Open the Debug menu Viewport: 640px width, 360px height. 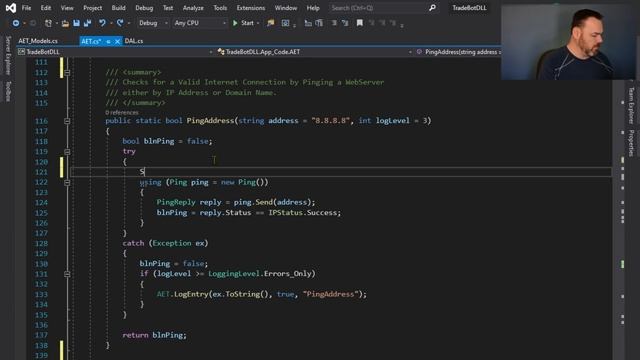[x=144, y=8]
